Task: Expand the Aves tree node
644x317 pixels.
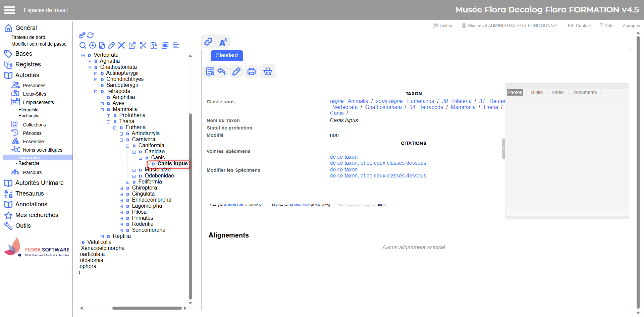Action: click(102, 104)
